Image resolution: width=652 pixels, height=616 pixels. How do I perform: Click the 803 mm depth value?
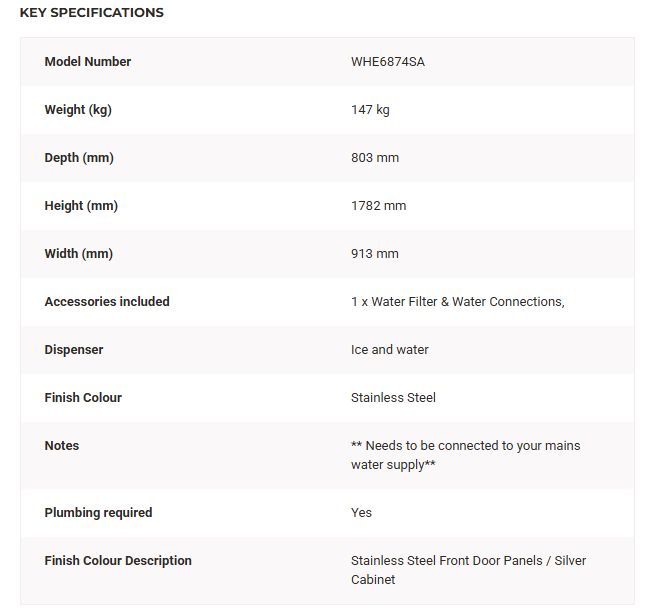tap(375, 158)
